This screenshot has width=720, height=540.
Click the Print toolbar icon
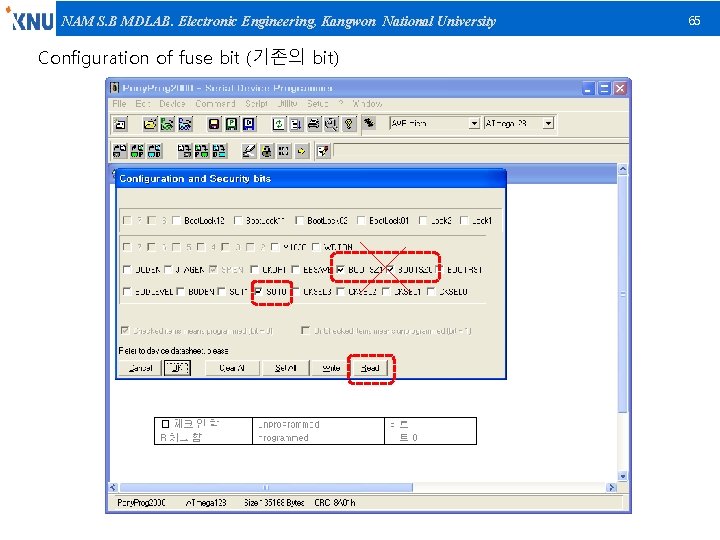(314, 124)
